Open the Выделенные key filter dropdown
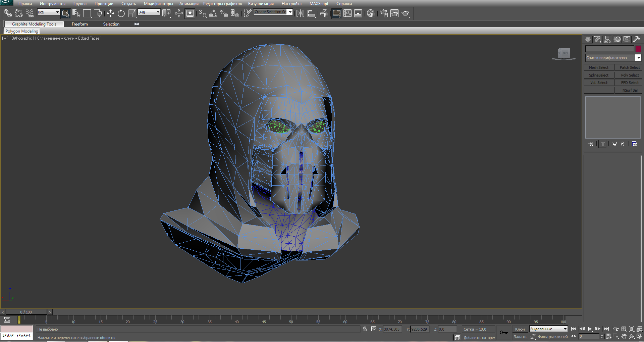Screen dimensions: 644x342 [548, 329]
